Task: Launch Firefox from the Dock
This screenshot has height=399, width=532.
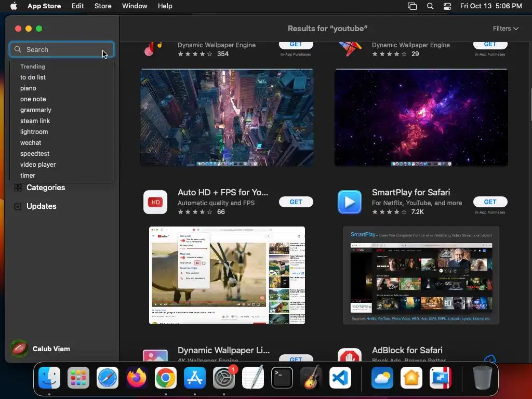Action: 137,378
